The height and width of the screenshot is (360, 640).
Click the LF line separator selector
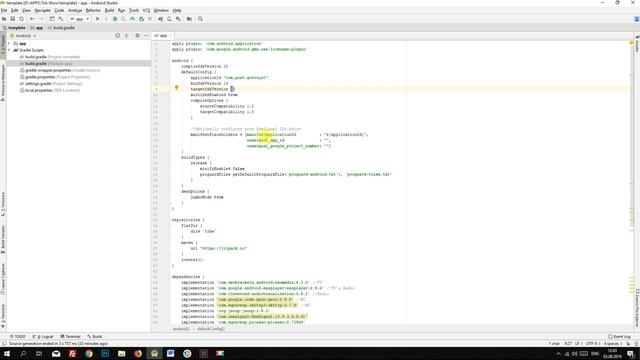click(579, 344)
